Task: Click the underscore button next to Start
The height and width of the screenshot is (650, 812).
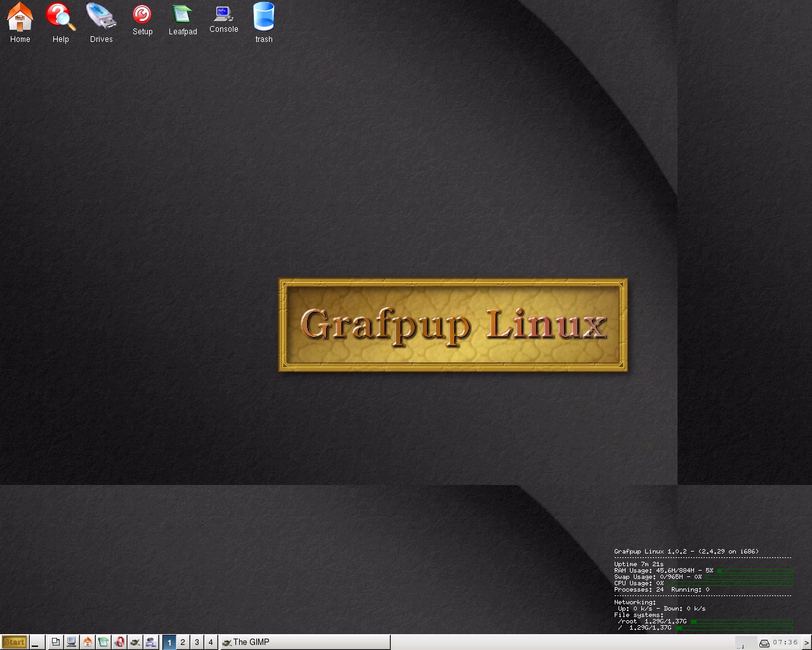Action: [x=36, y=642]
